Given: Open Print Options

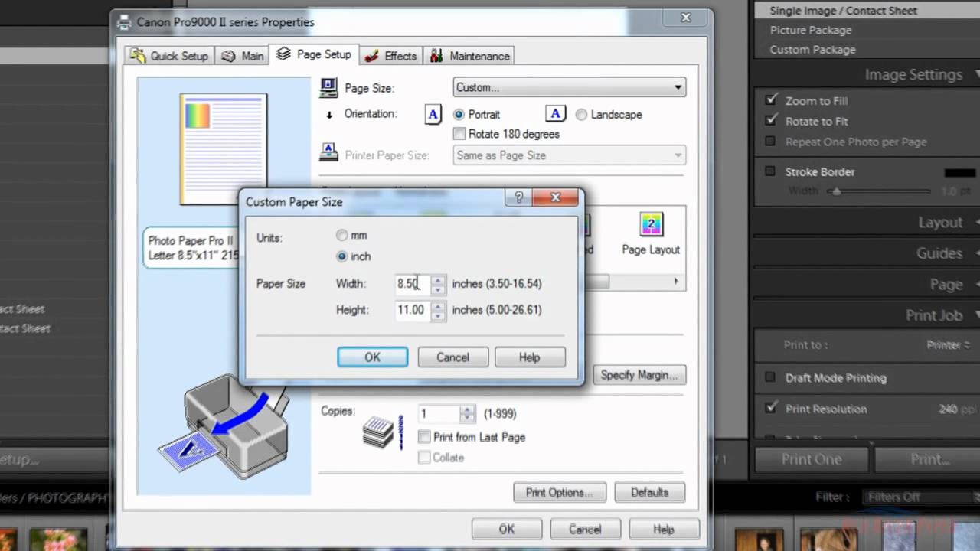Looking at the screenshot, I should (560, 492).
